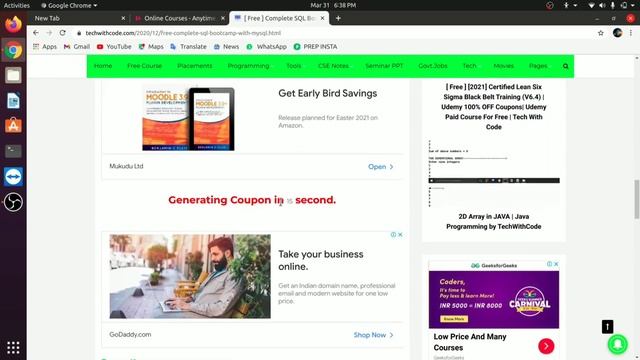This screenshot has height=360, width=640.
Task: Open News bookmark
Action: 227,47
